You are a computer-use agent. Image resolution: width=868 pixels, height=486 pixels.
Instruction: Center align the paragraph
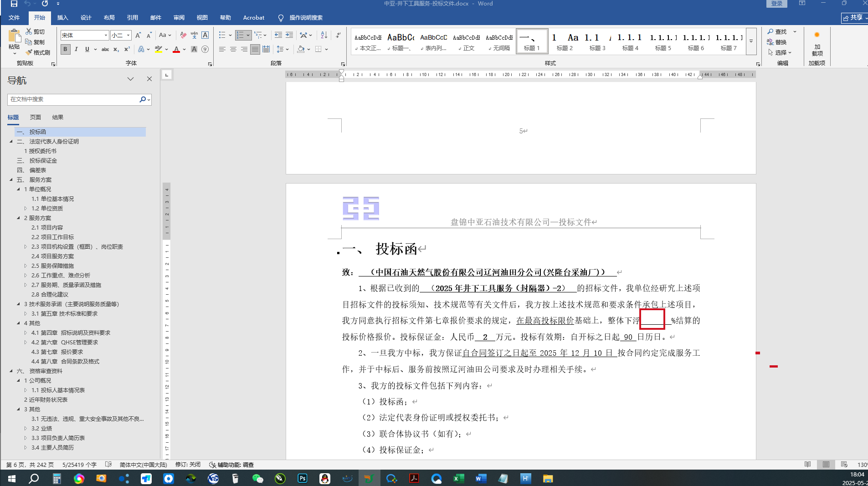pyautogui.click(x=233, y=49)
